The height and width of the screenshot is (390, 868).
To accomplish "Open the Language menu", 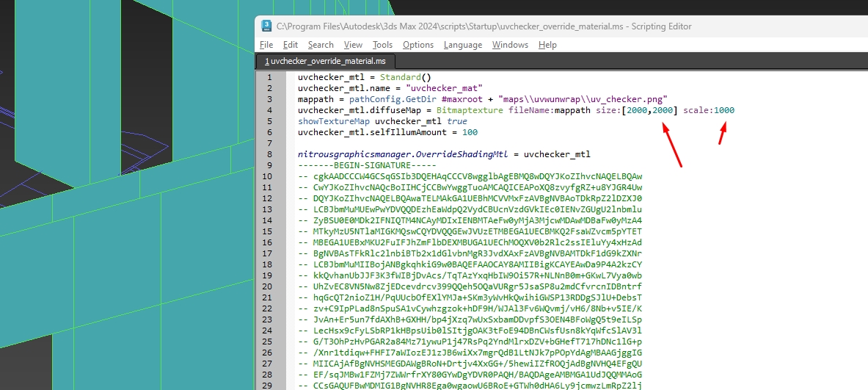I will [463, 45].
